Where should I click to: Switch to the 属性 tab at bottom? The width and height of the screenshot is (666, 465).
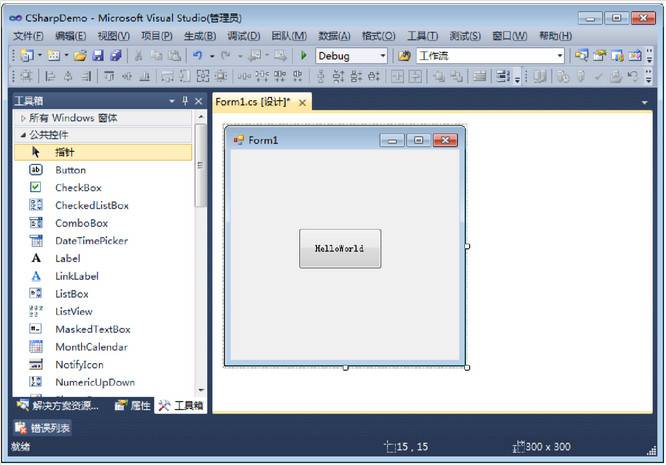pyautogui.click(x=133, y=406)
